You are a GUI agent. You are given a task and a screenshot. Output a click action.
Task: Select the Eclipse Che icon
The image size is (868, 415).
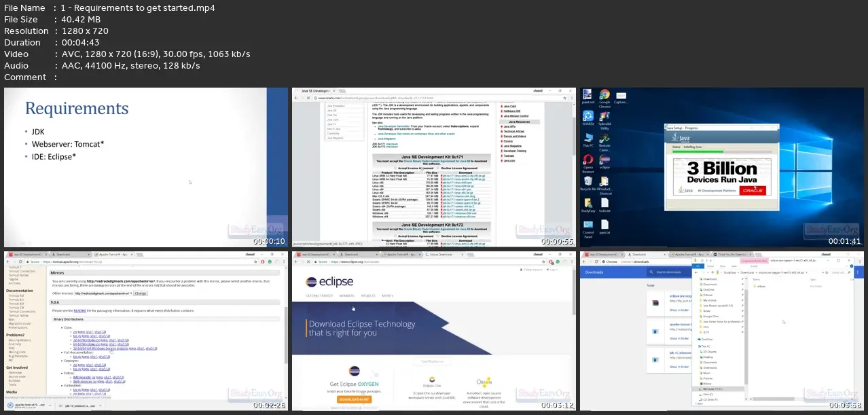[432, 379]
